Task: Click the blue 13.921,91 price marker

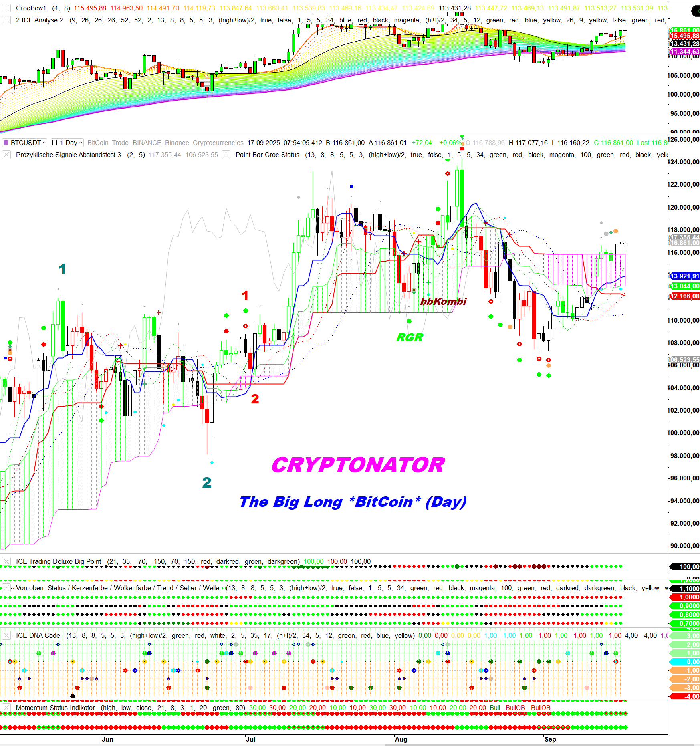Action: [x=684, y=276]
